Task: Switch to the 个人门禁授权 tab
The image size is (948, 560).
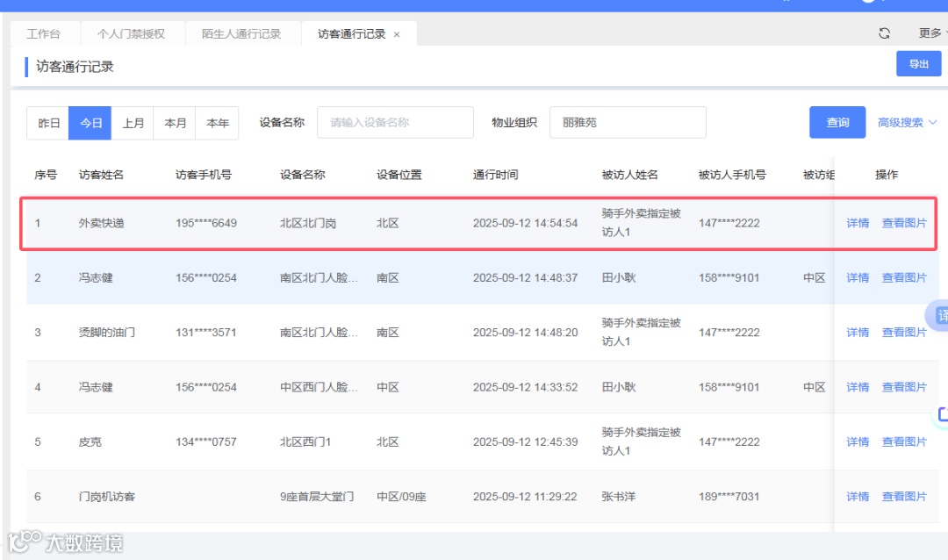Action: tap(131, 34)
